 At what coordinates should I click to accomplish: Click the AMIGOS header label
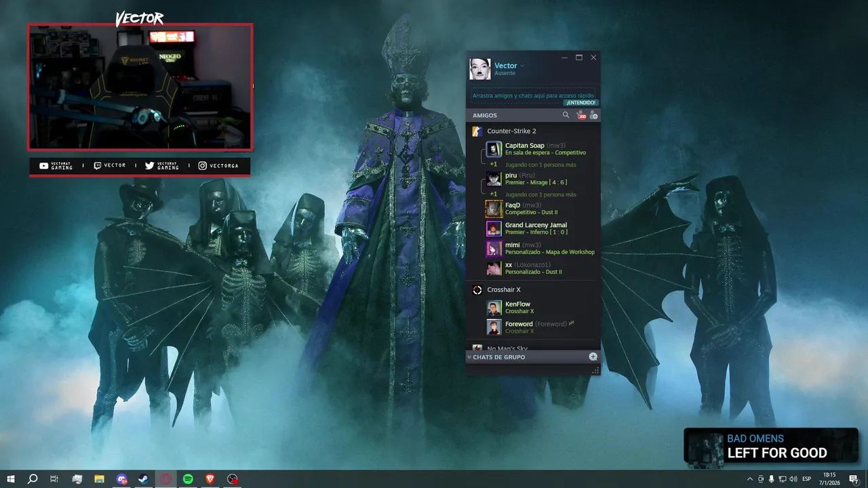click(x=485, y=115)
